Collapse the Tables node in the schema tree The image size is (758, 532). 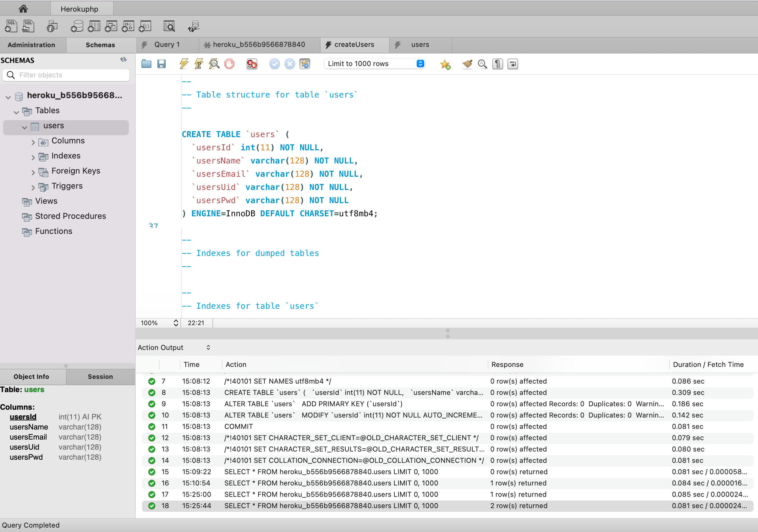pos(16,112)
